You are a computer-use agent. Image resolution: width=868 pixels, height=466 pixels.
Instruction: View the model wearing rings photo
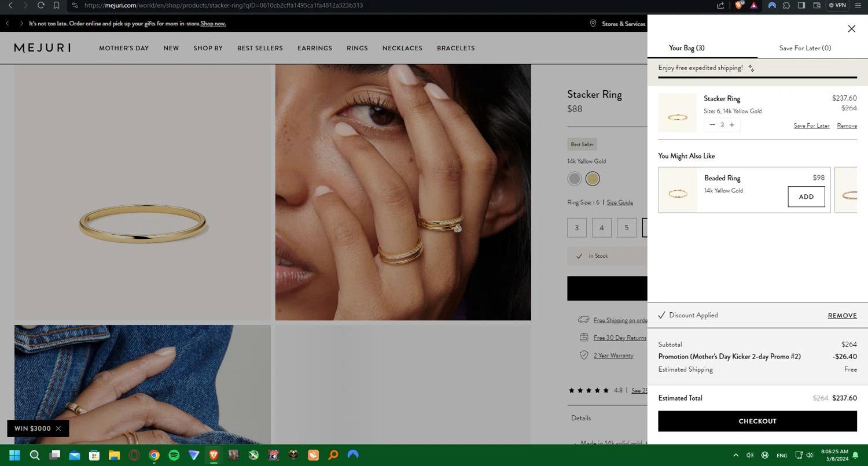[x=403, y=192]
